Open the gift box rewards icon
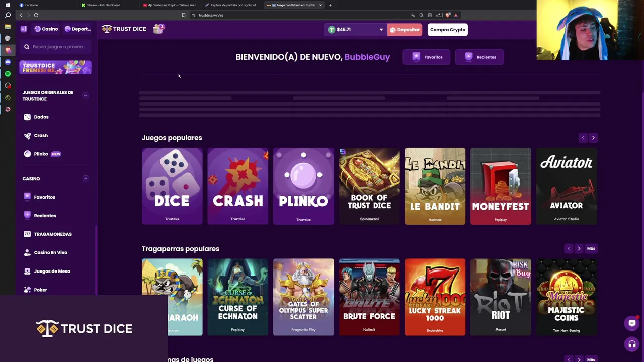 coord(158,29)
